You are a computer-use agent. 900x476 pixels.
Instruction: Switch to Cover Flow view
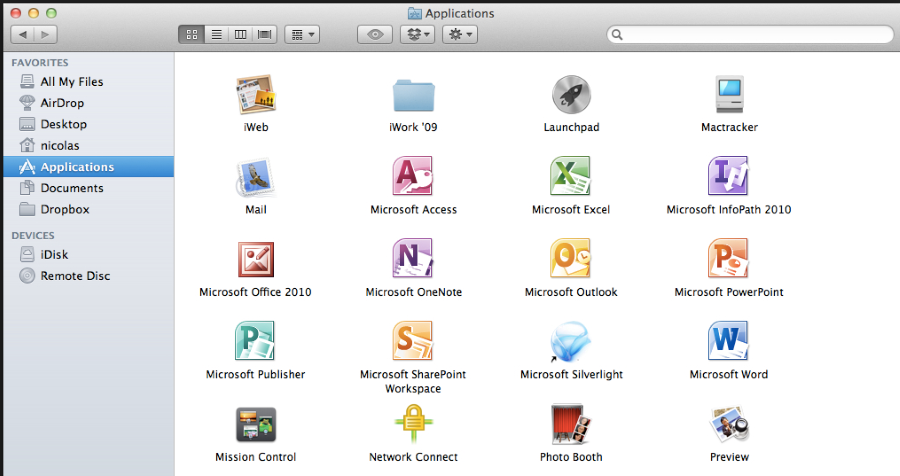click(x=265, y=34)
